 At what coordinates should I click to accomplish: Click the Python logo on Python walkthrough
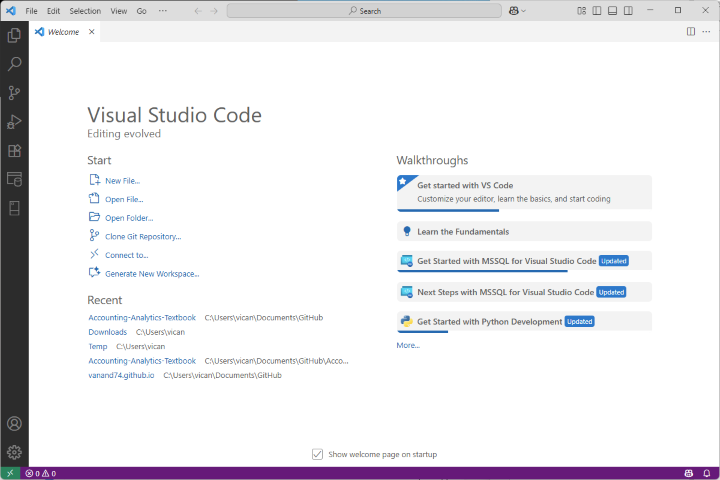[406, 322]
